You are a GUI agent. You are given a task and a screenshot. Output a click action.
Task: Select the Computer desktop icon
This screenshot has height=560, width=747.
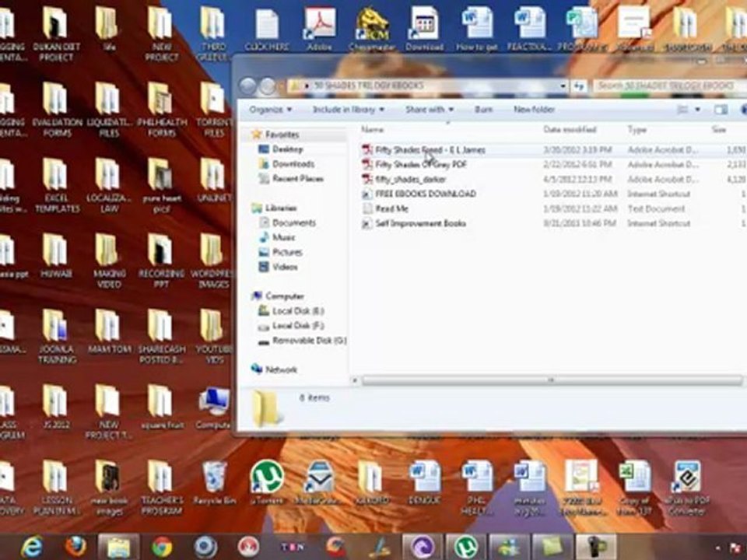pos(213,408)
